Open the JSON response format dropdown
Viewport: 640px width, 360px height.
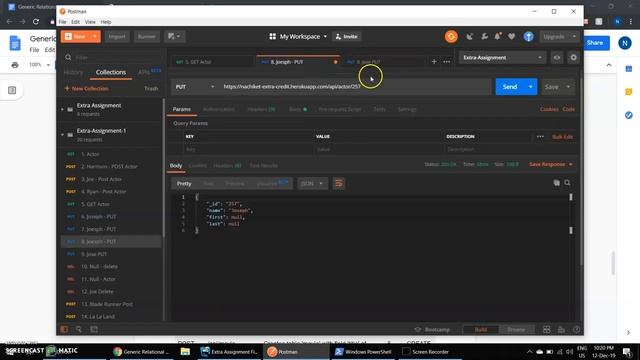pyautogui.click(x=312, y=184)
